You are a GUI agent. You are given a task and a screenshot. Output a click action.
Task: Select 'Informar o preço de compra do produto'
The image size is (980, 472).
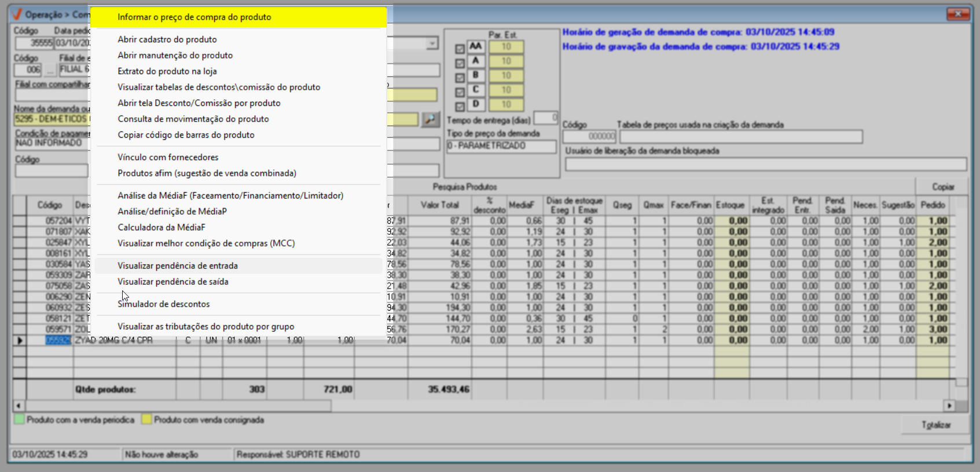pos(194,17)
